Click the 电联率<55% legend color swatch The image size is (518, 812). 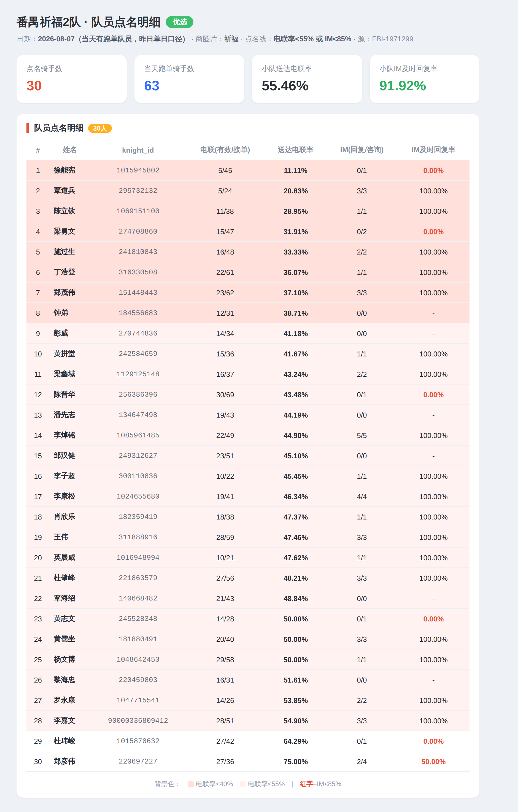[x=243, y=784]
